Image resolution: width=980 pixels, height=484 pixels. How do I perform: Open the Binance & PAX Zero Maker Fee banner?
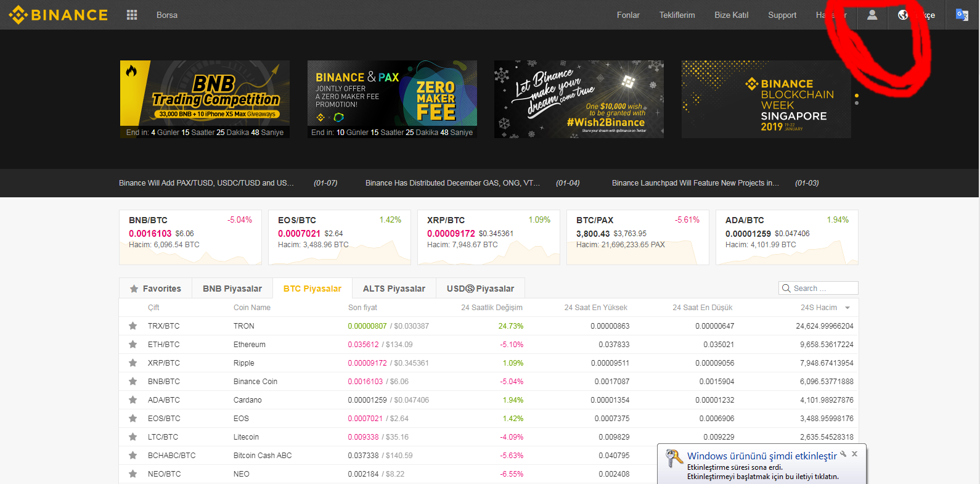click(x=392, y=99)
